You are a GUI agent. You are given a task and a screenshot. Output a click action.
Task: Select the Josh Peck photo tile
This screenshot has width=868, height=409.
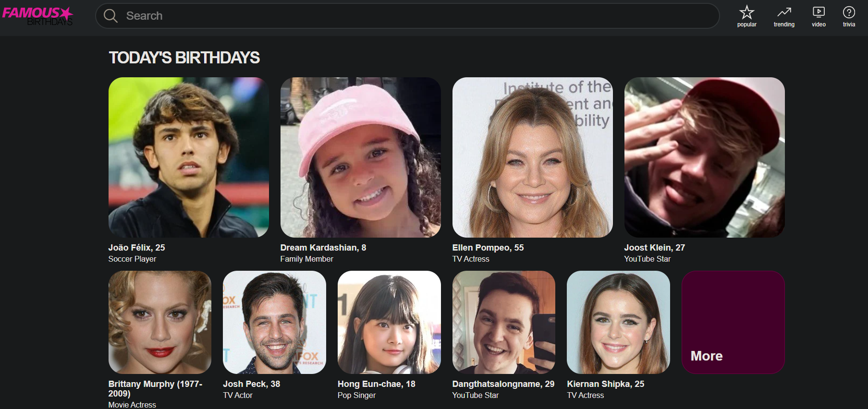[x=274, y=322]
